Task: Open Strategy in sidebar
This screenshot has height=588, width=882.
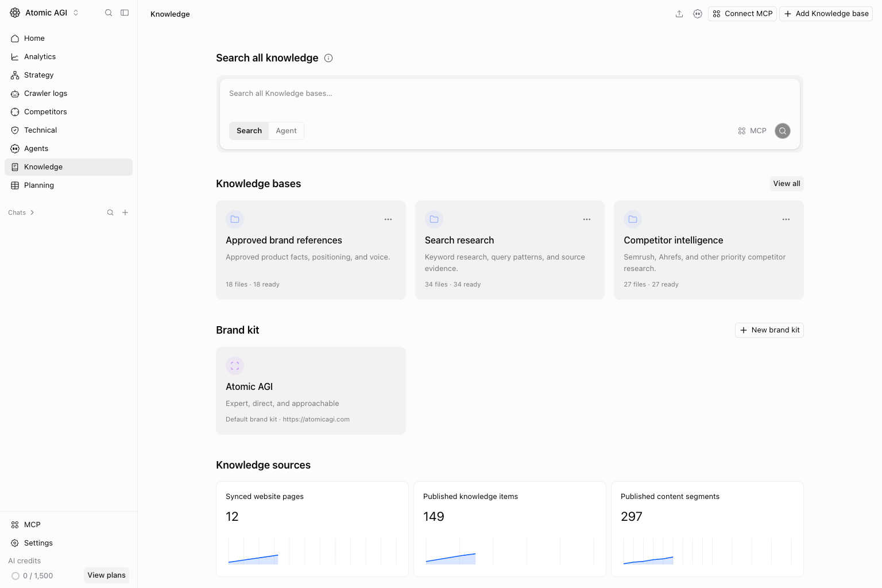Action: tap(68, 75)
